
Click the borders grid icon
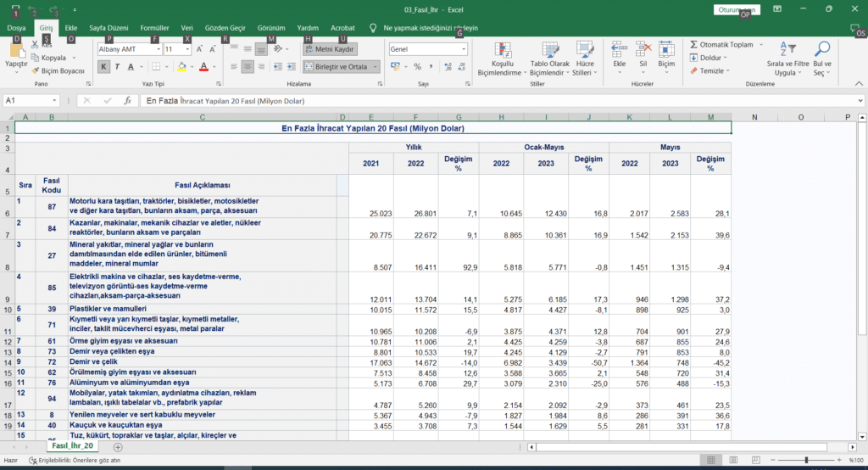tap(157, 67)
